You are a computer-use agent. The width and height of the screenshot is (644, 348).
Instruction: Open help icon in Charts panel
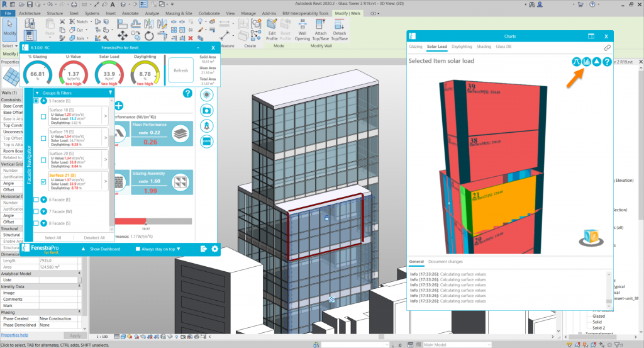pos(607,62)
